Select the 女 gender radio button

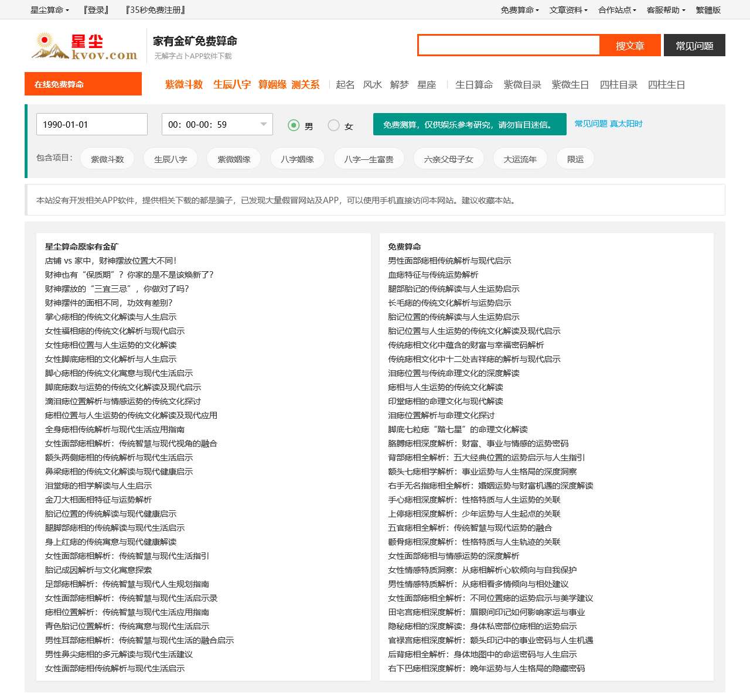(334, 125)
